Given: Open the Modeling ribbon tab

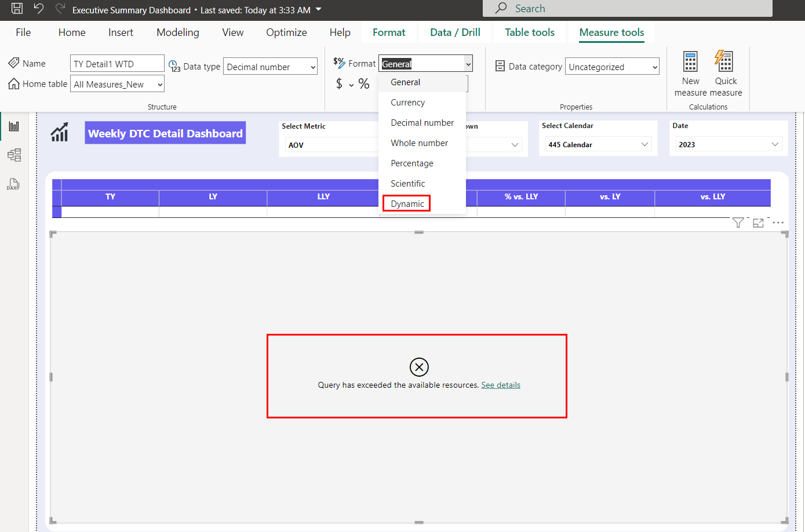Looking at the screenshot, I should tap(177, 32).
